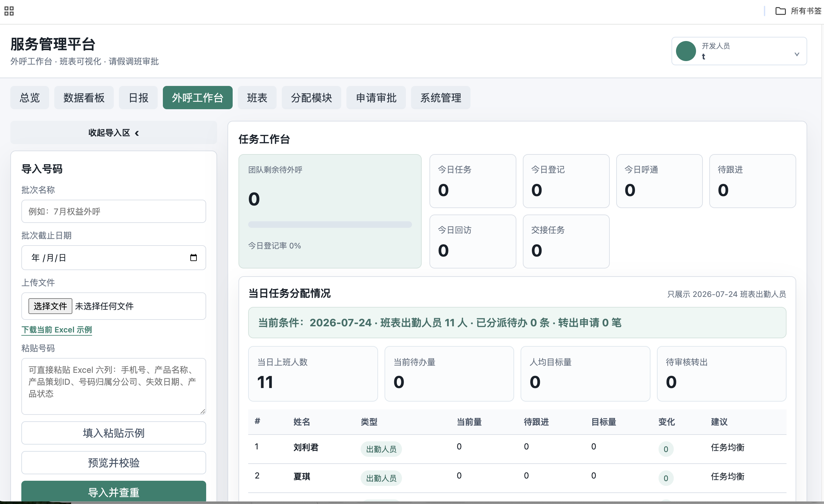This screenshot has width=824, height=504.
Task: Download the current Excel example
Action: pyautogui.click(x=57, y=330)
